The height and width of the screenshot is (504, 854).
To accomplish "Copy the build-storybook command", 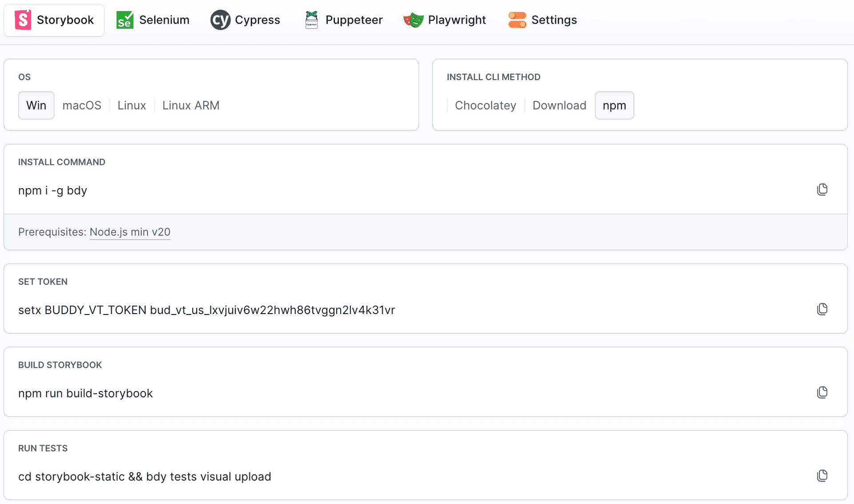I will (822, 392).
